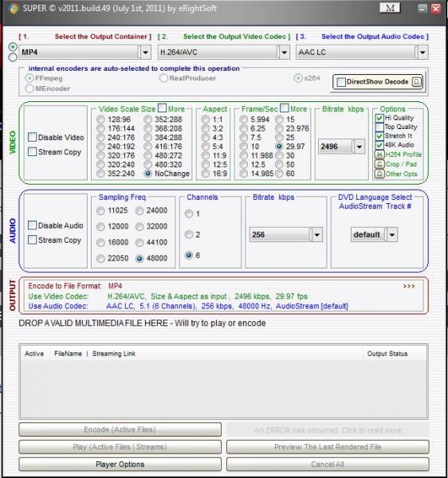Viewport: 448px width, 478px height.
Task: Open the Crop / Pad settings icon
Action: click(379, 164)
